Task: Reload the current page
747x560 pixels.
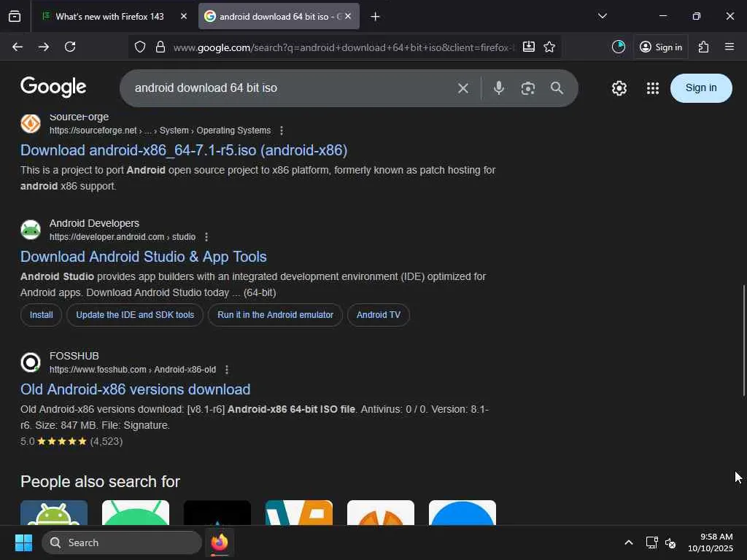Action: pos(70,47)
